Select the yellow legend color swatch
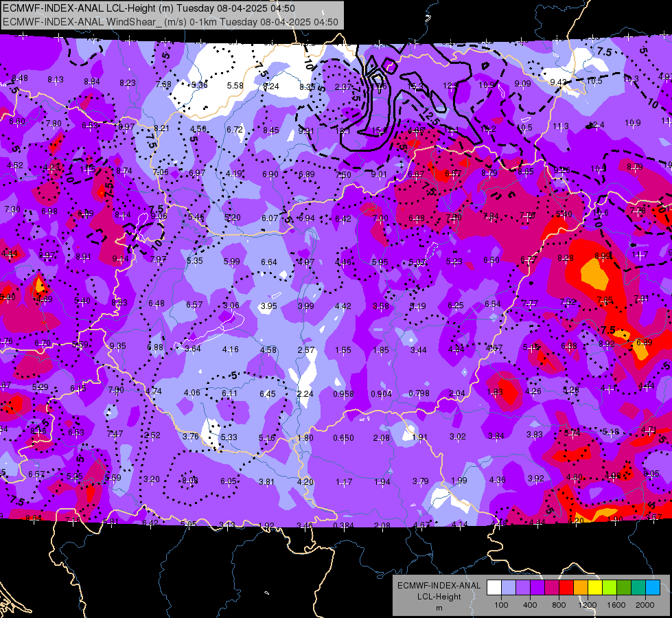Screen dimensions: 672x618 coord(595,588)
